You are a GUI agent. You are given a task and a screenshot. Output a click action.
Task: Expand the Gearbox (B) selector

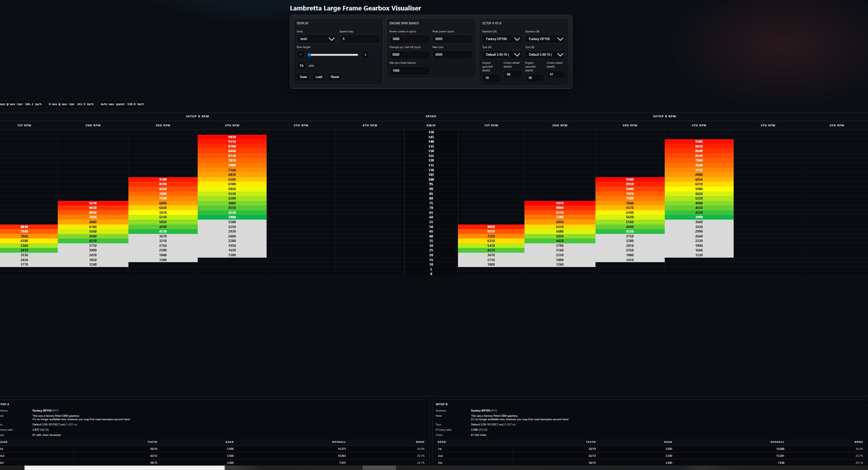(x=545, y=39)
